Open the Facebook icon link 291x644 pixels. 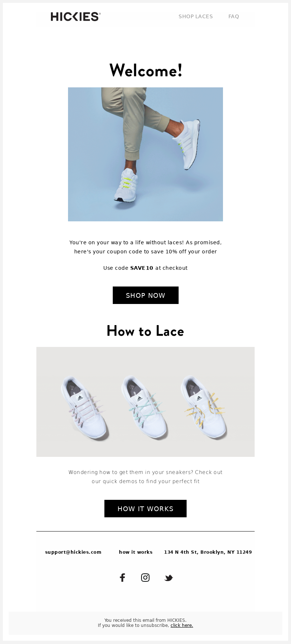pos(123,577)
